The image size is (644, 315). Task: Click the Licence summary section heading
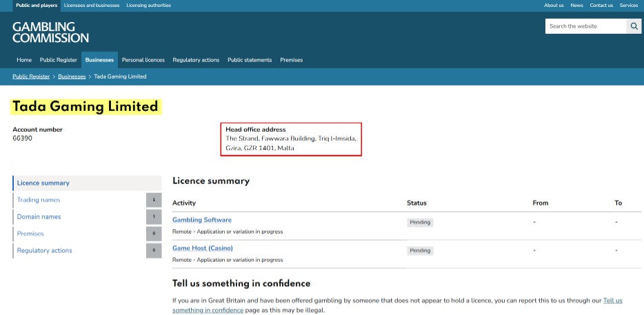coord(211,181)
